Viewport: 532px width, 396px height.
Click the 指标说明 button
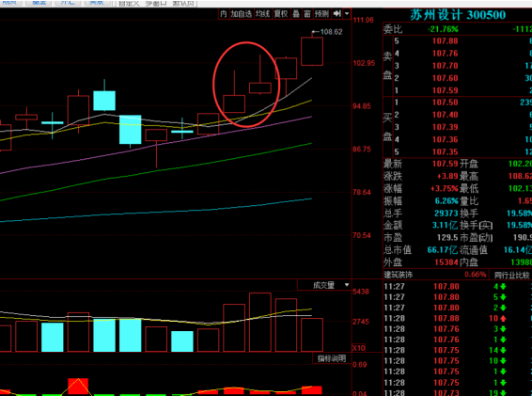point(332,358)
